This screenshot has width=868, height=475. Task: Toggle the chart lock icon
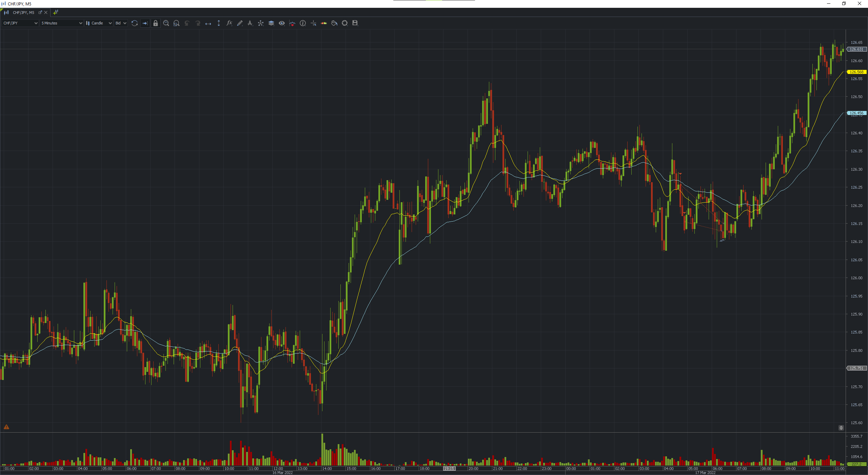[x=155, y=23]
